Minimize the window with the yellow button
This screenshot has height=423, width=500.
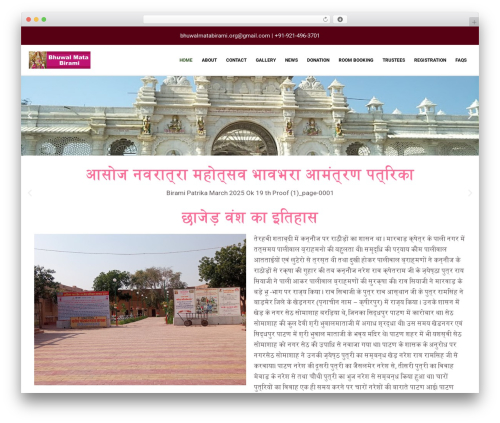point(36,19)
